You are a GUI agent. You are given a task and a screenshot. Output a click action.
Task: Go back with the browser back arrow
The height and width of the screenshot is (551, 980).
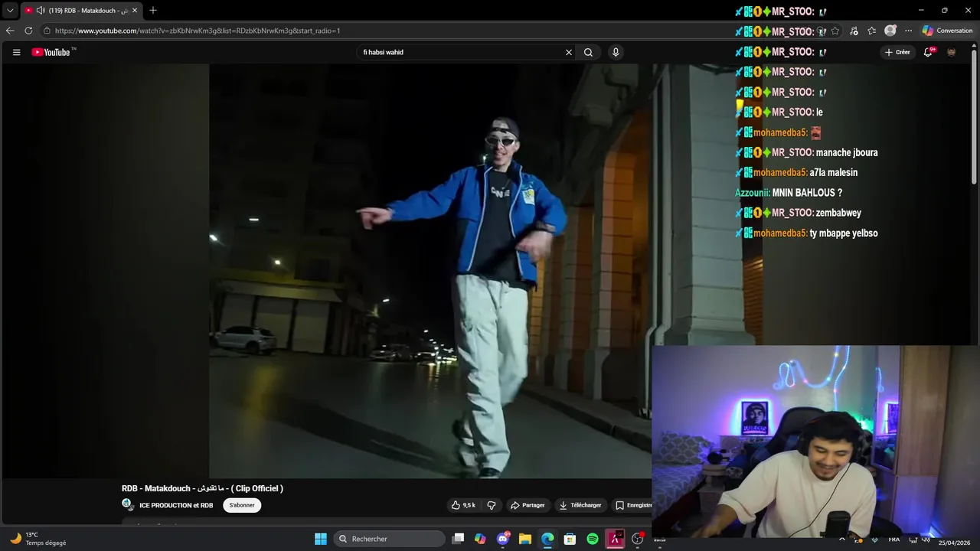coord(10,31)
